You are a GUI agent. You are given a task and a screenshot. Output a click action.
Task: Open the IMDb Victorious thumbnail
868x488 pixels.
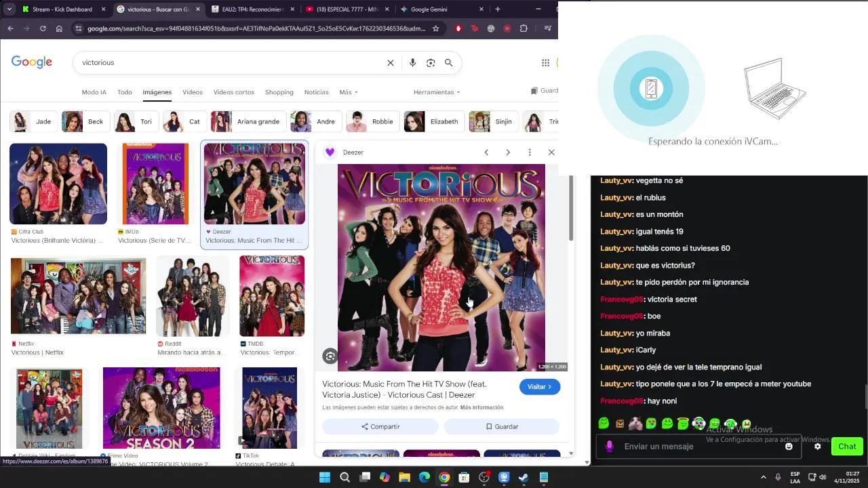pos(155,184)
